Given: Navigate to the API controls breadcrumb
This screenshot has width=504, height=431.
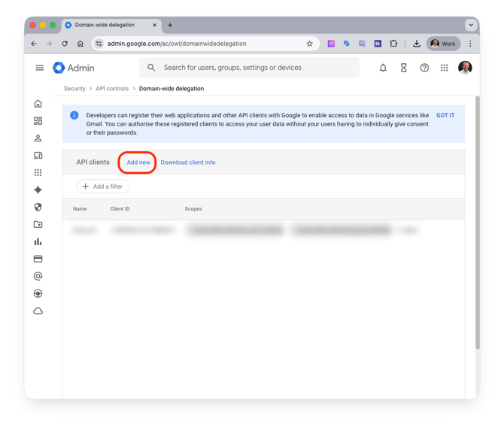Looking at the screenshot, I should [x=112, y=89].
